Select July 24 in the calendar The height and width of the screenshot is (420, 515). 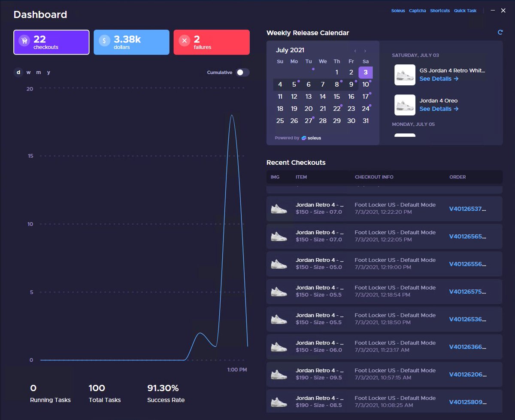click(x=366, y=109)
